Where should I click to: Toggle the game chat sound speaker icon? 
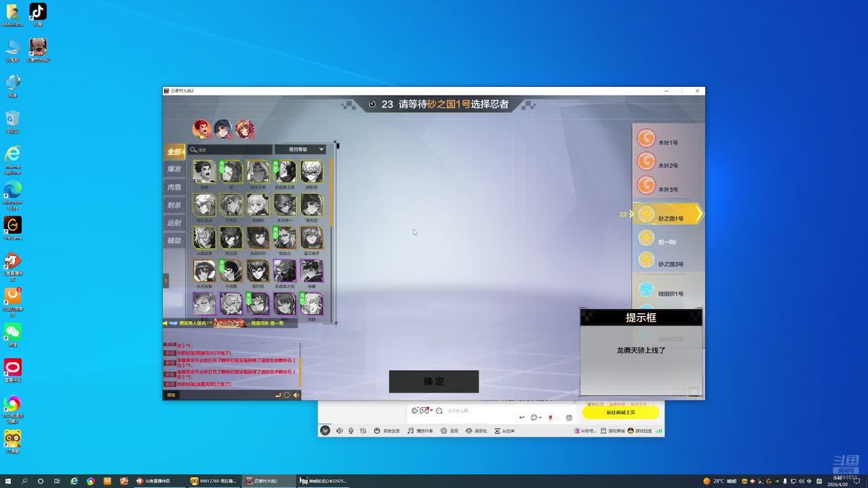[x=296, y=395]
